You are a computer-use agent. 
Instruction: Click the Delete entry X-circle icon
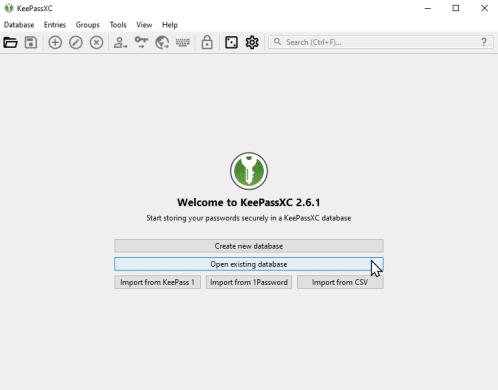pyautogui.click(x=96, y=43)
